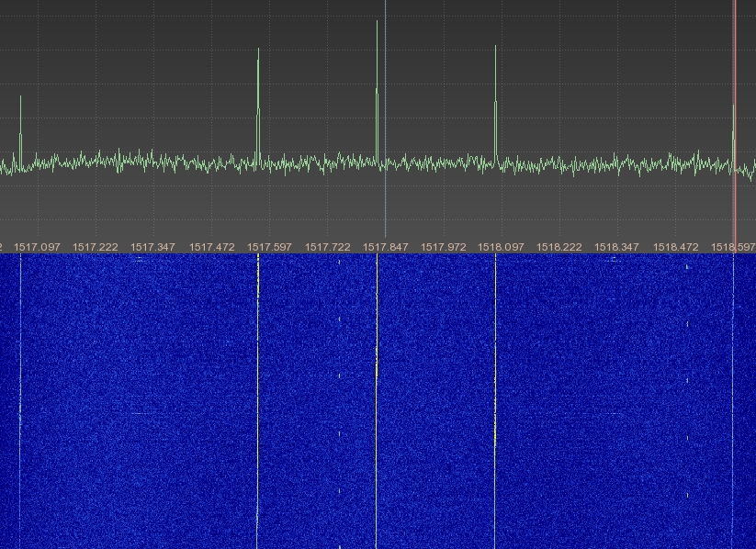Select the waterfall trace below 1518.097
The image size is (756, 549).
tap(495, 395)
